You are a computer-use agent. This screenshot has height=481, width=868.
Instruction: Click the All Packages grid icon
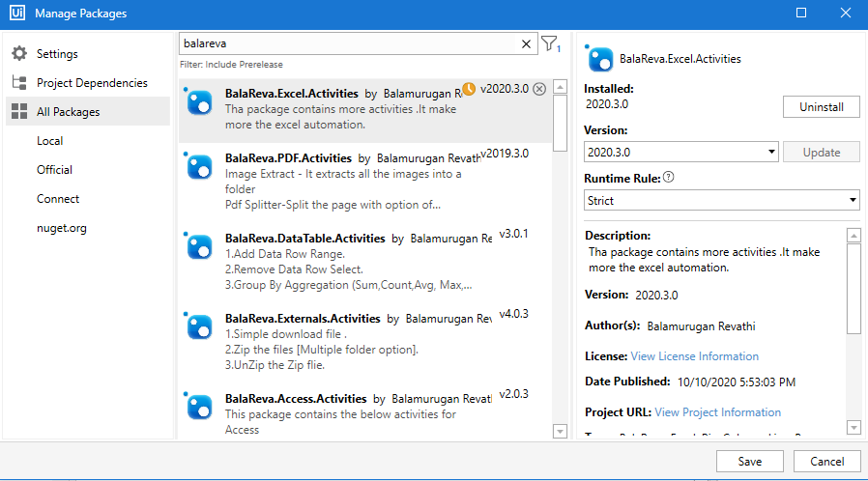point(19,112)
